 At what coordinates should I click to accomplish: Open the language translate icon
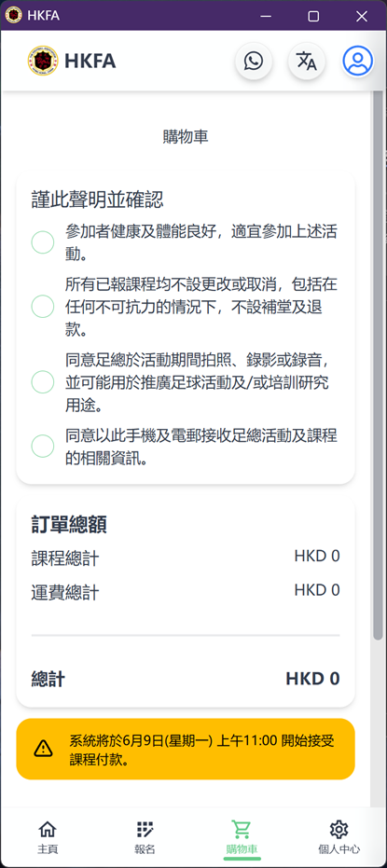307,61
